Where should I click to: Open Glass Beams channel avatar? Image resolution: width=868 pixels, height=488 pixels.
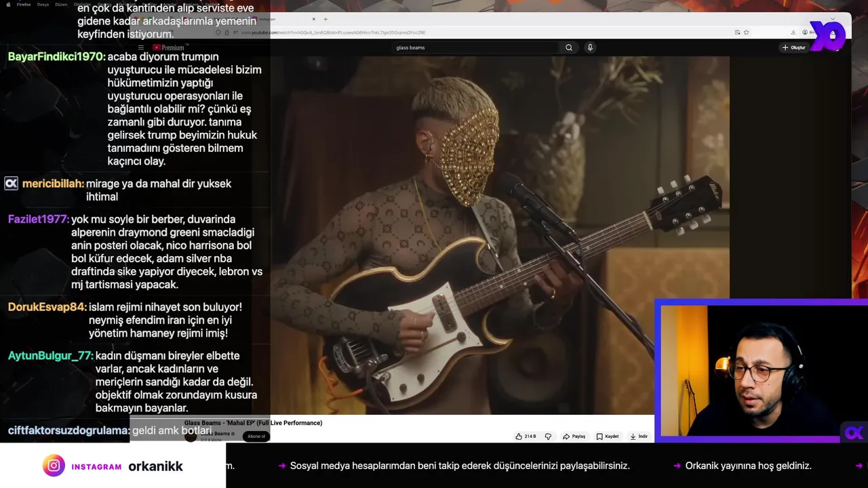tap(191, 436)
